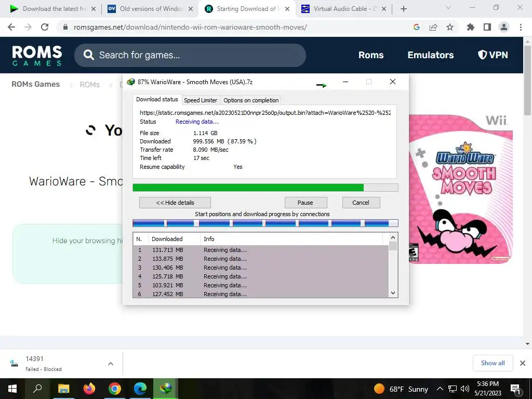Reload the romsgames page
The width and height of the screenshot is (532, 399).
coord(45,27)
